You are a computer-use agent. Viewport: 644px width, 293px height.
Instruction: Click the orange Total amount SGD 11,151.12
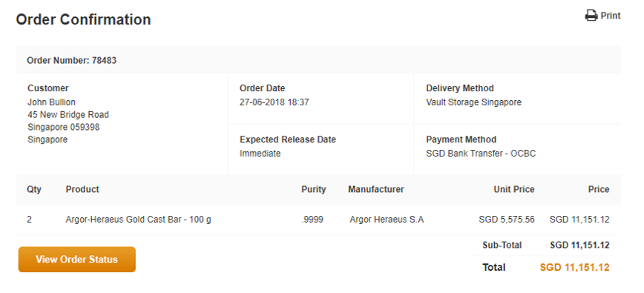pyautogui.click(x=574, y=268)
